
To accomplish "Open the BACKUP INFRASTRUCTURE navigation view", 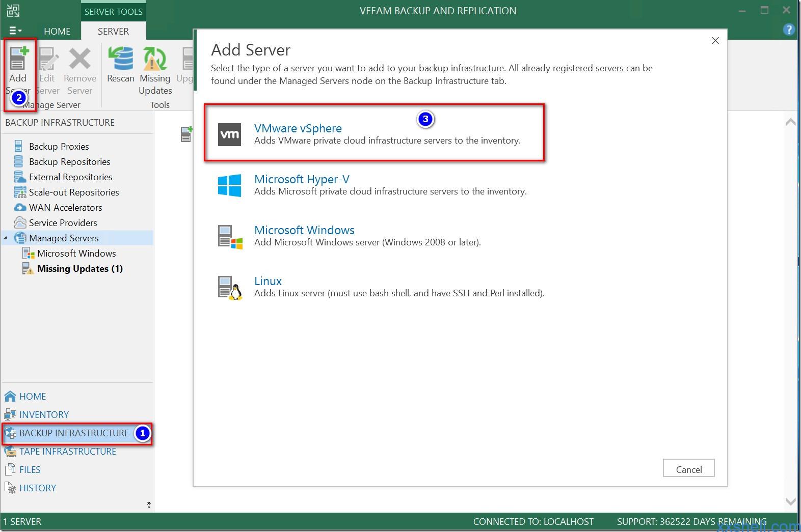I will [74, 433].
